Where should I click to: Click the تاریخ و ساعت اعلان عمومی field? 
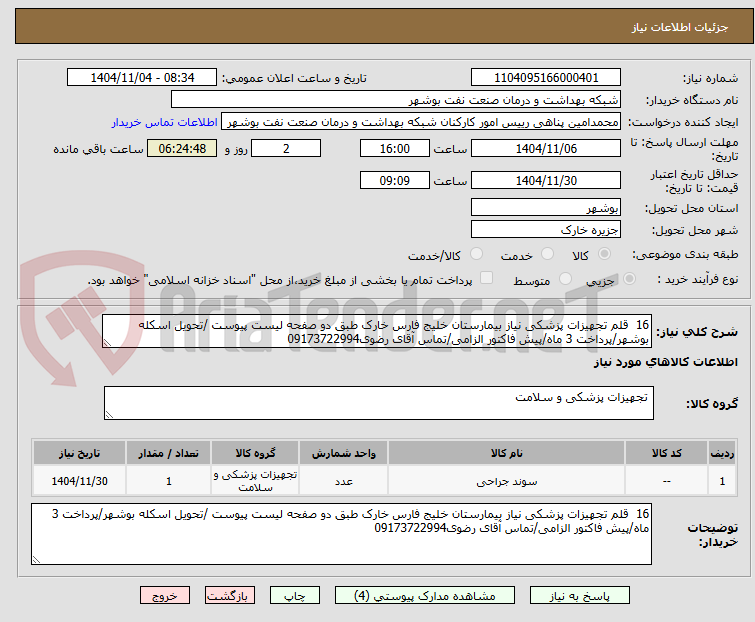142,78
